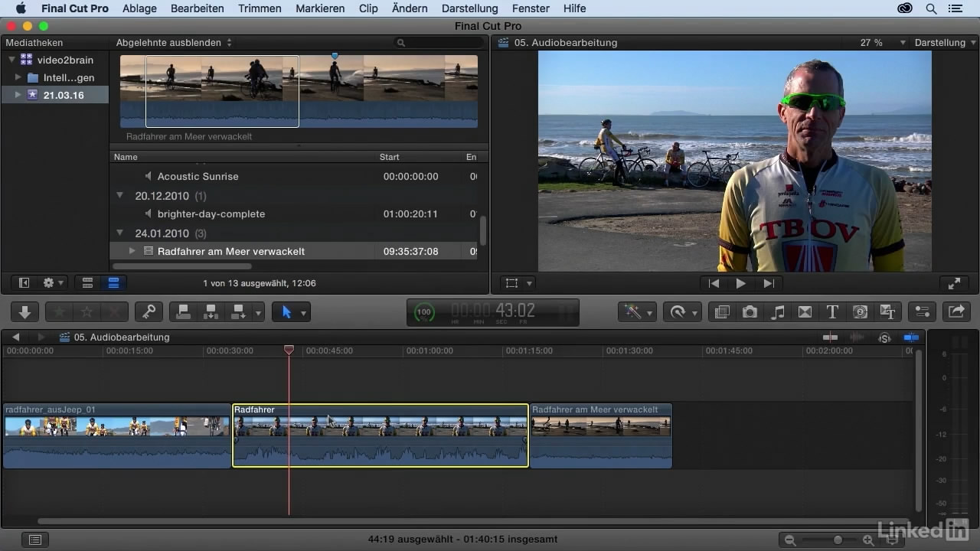Select the brighter-day-complete audio clip
Image resolution: width=980 pixels, height=551 pixels.
pyautogui.click(x=211, y=214)
